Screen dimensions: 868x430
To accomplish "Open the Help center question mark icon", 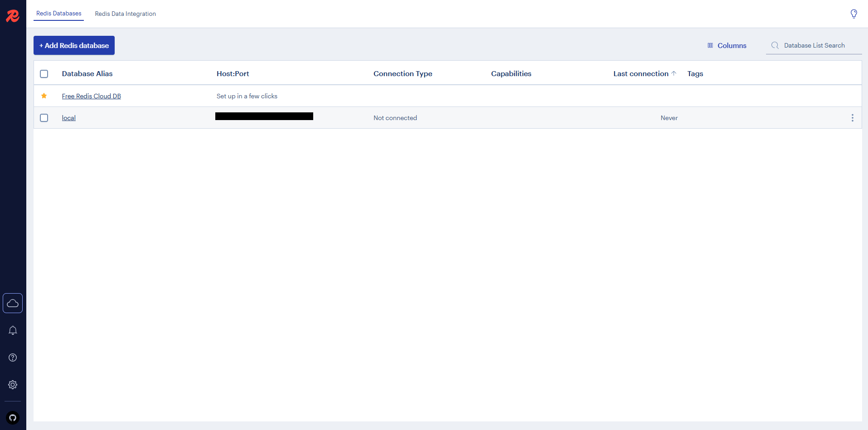I will pyautogui.click(x=13, y=358).
